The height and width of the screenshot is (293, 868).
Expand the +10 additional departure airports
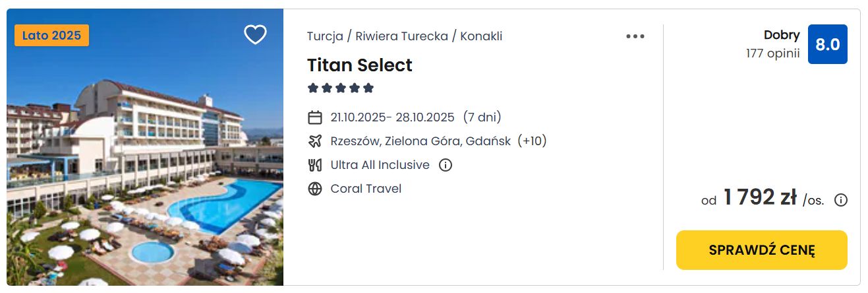pyautogui.click(x=532, y=141)
